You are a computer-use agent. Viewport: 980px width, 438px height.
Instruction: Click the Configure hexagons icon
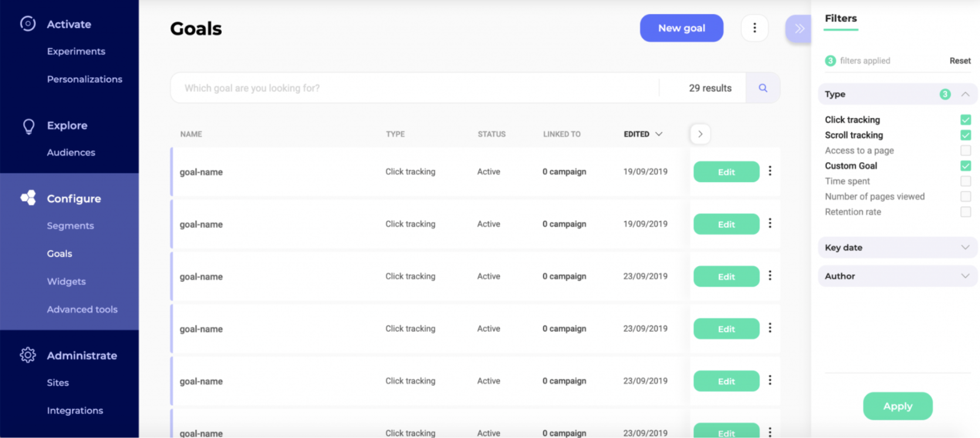tap(28, 198)
